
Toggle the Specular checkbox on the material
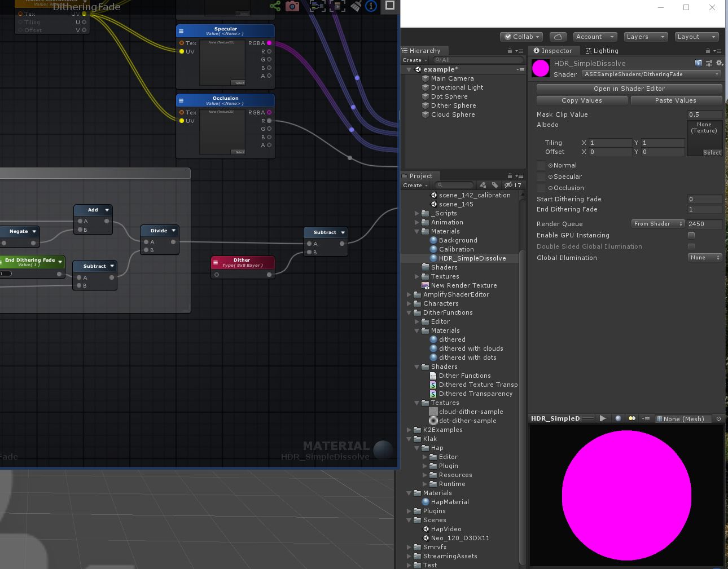[x=541, y=177]
